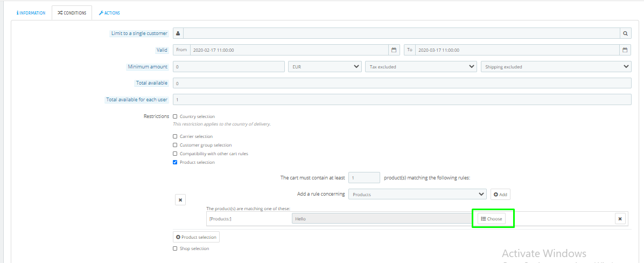Open the EUR currency dropdown
The image size is (644, 263).
pyautogui.click(x=325, y=67)
